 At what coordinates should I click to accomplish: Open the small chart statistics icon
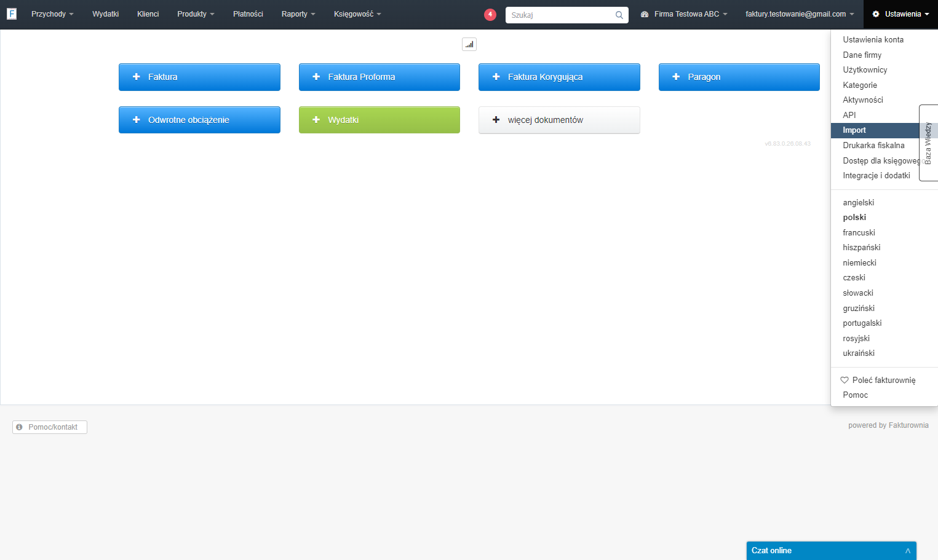[x=469, y=44]
